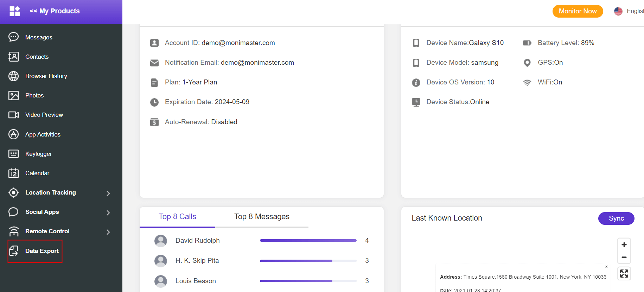Zoom out on the map
The image size is (644, 292).
tap(624, 257)
